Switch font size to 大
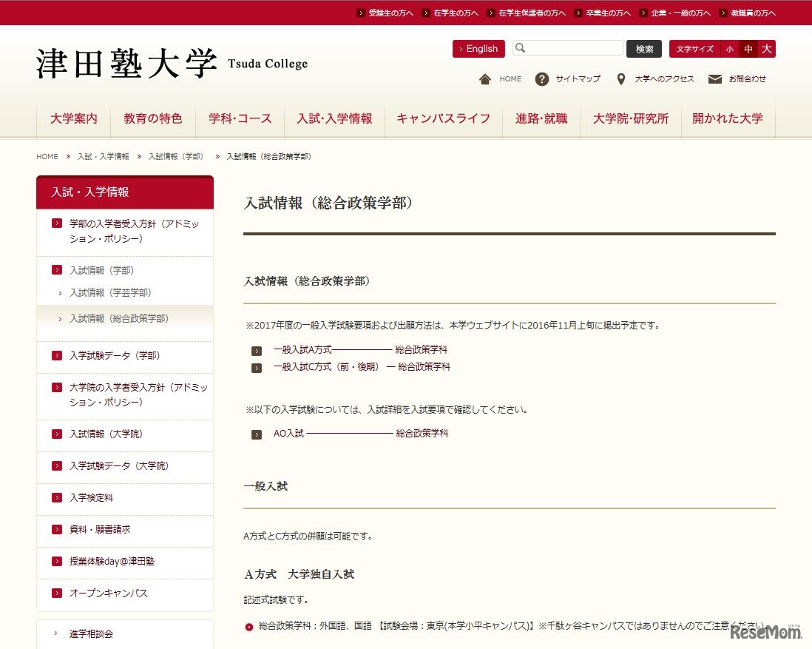The height and width of the screenshot is (649, 812). click(767, 49)
